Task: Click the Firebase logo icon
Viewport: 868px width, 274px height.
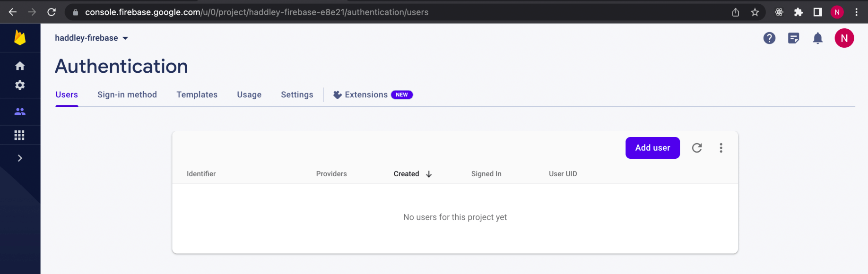Action: (x=20, y=38)
